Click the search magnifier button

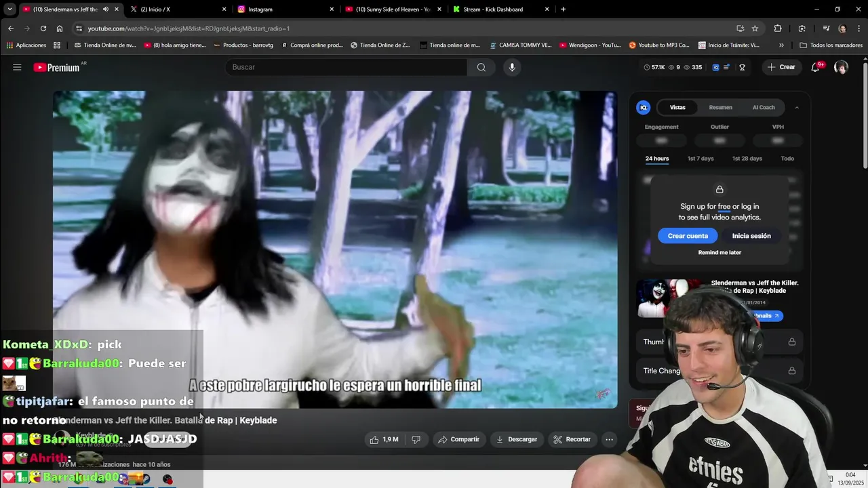[x=481, y=67]
